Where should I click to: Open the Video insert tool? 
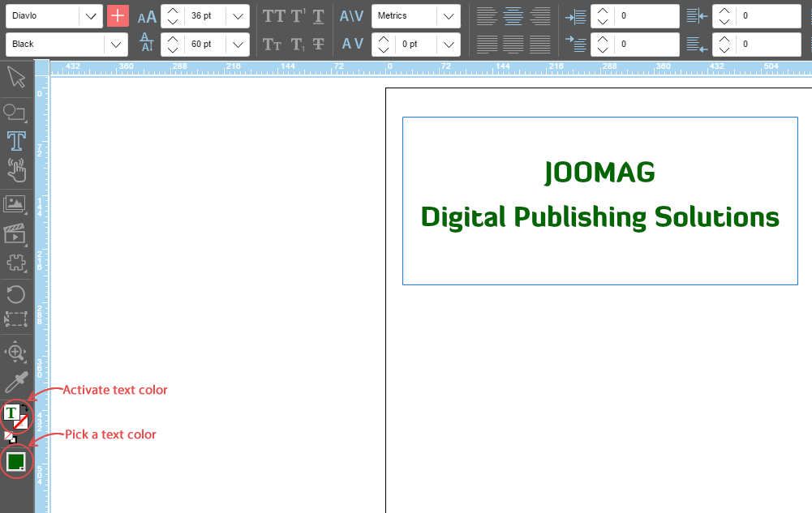15,233
